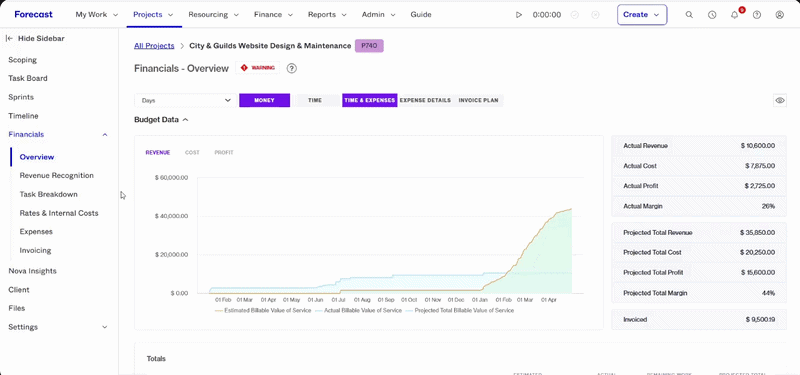Select the PROFIT chart tab
800x375 pixels.
coord(224,153)
